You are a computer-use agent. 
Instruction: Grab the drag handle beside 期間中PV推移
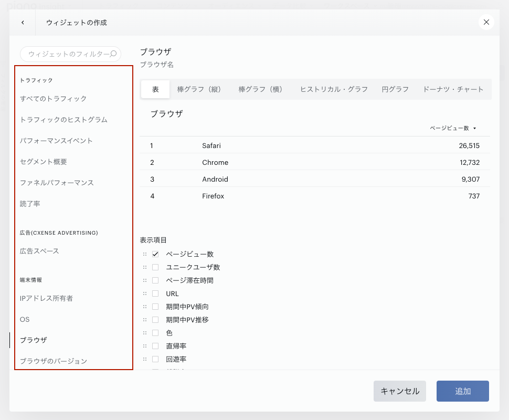[x=145, y=320]
